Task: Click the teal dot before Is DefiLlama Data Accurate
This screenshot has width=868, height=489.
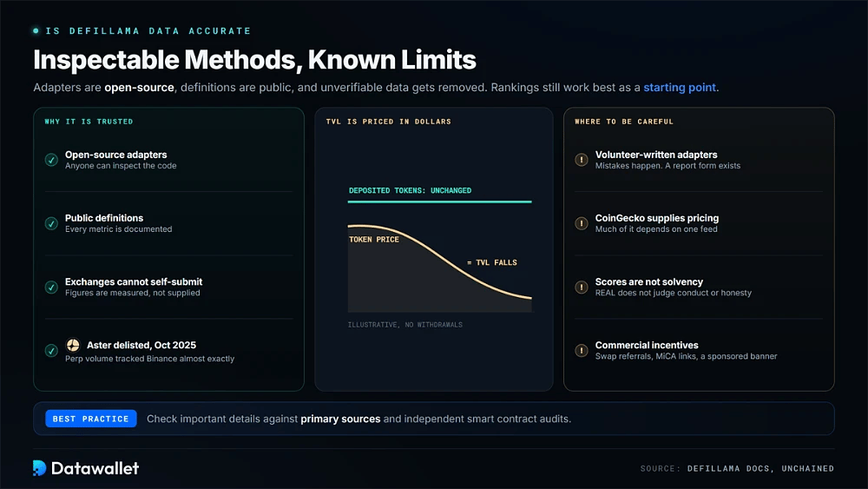Action: coord(36,31)
